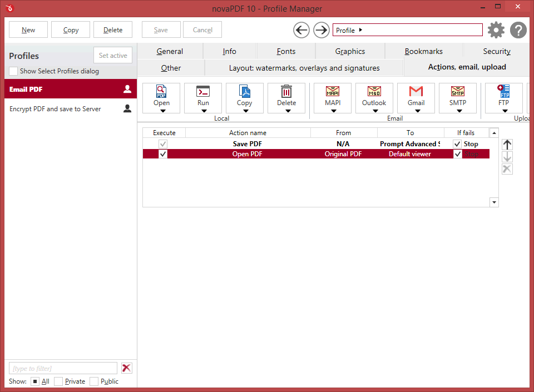This screenshot has width=534, height=392.
Task: Click the New profile button
Action: [x=28, y=30]
